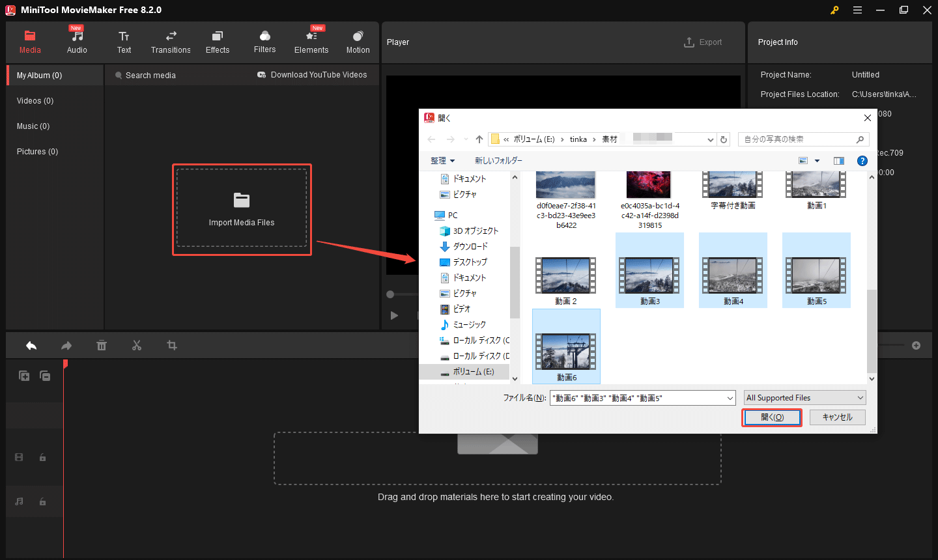Select My Album (0) category
Image resolution: width=938 pixels, height=560 pixels.
(55, 76)
